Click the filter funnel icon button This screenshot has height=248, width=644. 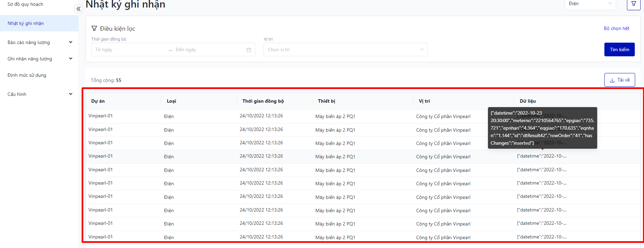633,4
